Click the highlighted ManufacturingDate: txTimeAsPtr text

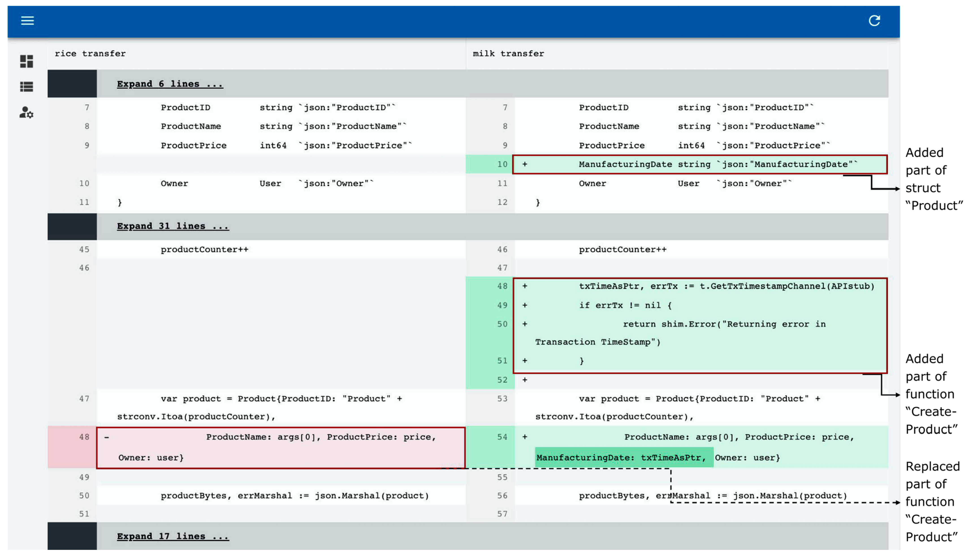click(621, 458)
